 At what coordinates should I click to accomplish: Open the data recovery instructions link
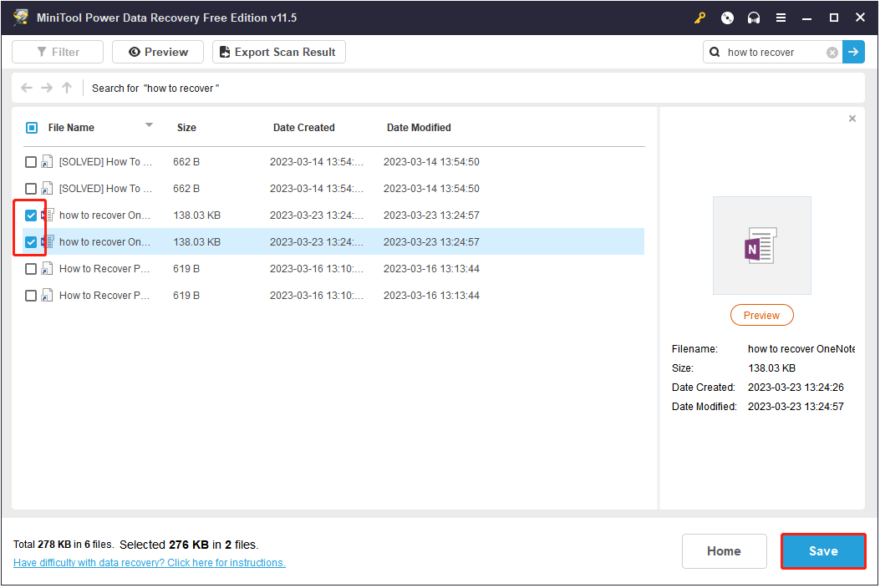click(150, 563)
